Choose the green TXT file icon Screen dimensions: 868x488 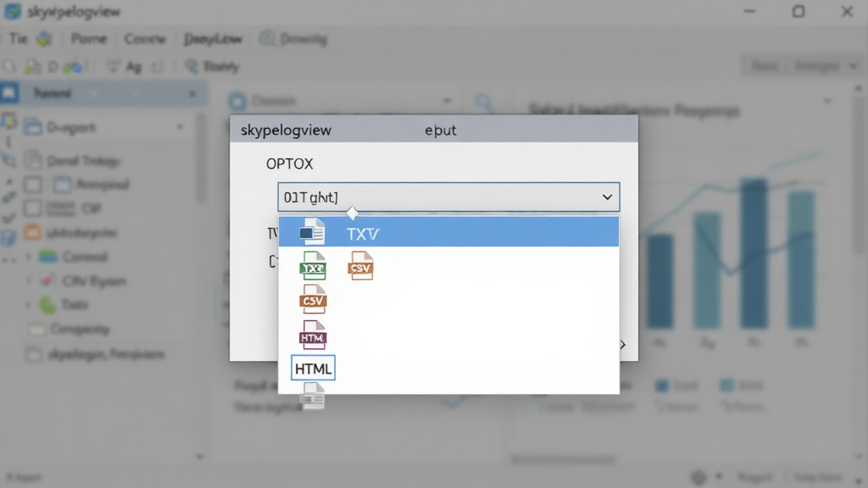coord(313,265)
